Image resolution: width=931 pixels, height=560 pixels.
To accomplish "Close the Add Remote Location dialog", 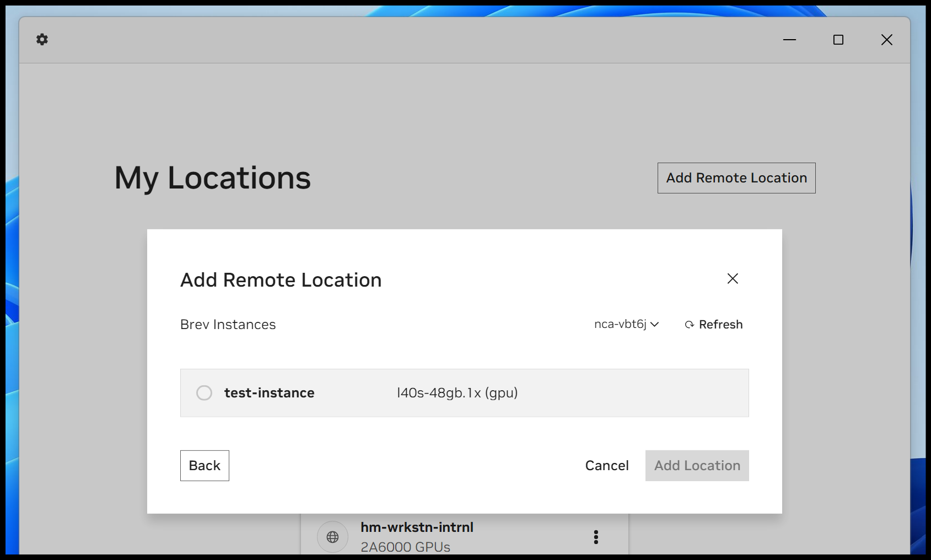I will click(x=733, y=279).
